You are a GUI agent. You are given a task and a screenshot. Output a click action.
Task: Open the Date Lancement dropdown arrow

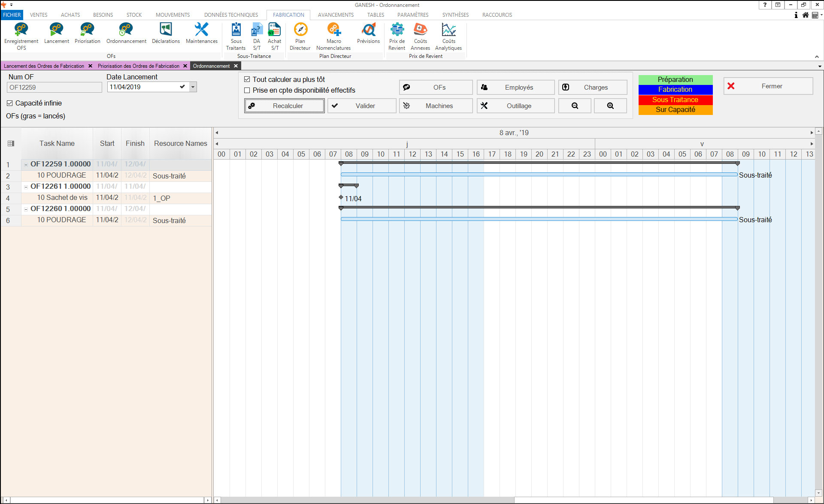(x=193, y=87)
